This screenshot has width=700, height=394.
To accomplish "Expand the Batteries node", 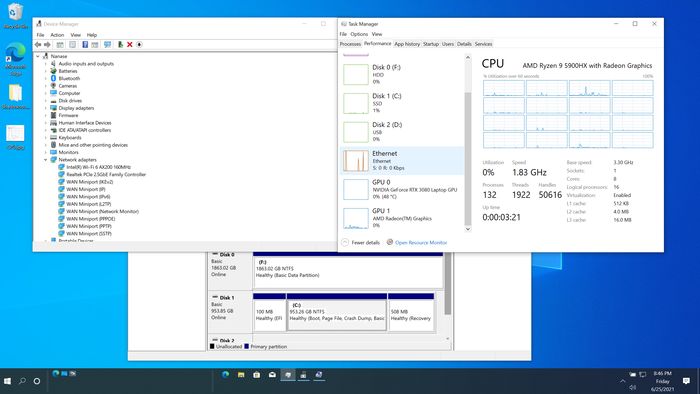I will [46, 71].
